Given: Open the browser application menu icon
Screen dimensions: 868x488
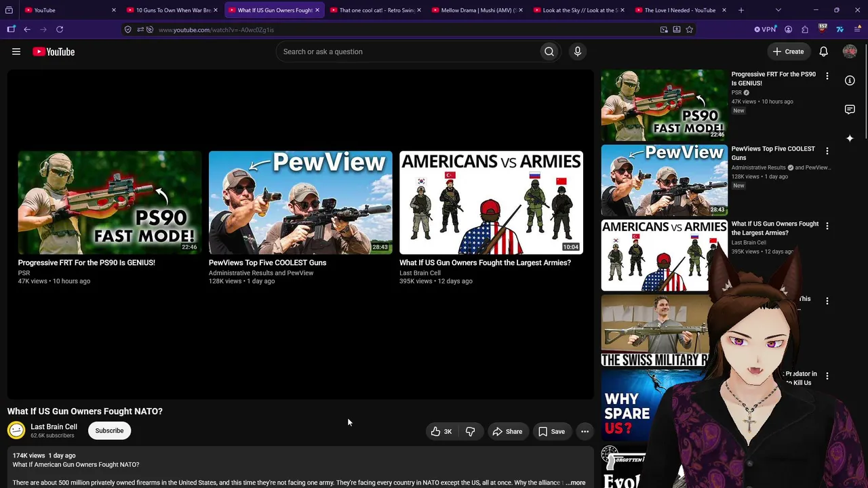Looking at the screenshot, I should (x=857, y=29).
